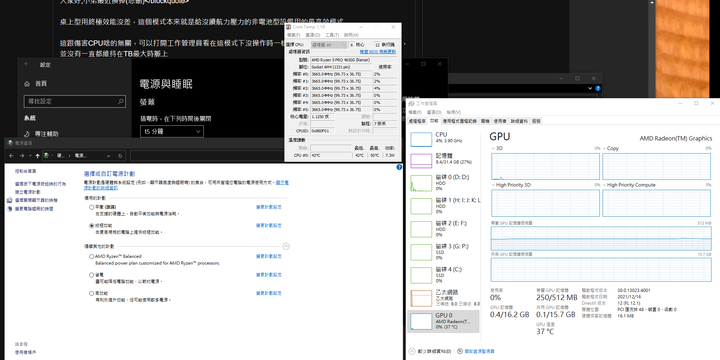The width and height of the screenshot is (720, 360).
Task: Open address bar history dropdown in Power Options
Action: pyautogui.click(x=108, y=156)
